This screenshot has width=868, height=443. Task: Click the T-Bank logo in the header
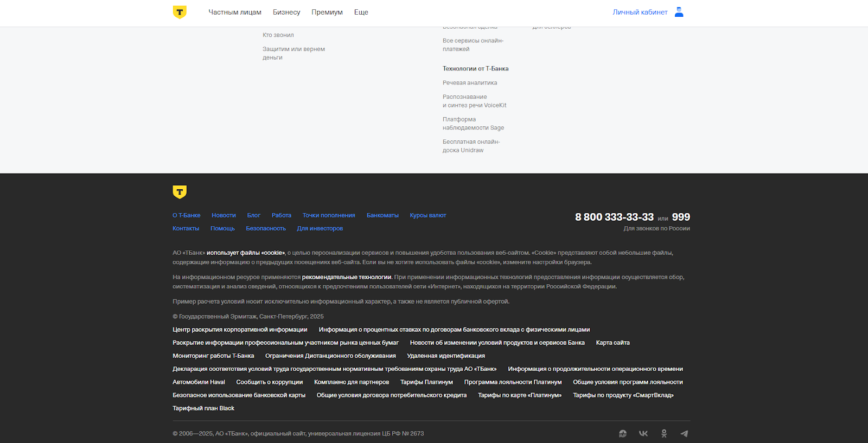[180, 12]
